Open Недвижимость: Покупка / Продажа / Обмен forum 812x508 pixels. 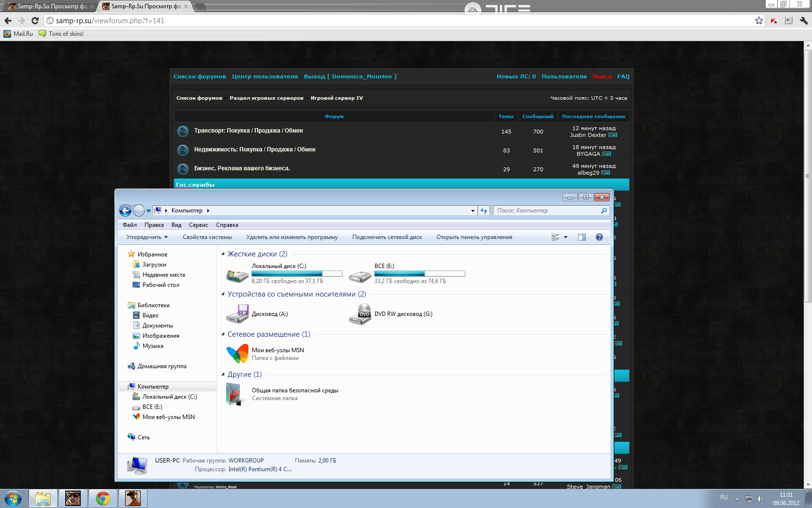coord(255,149)
